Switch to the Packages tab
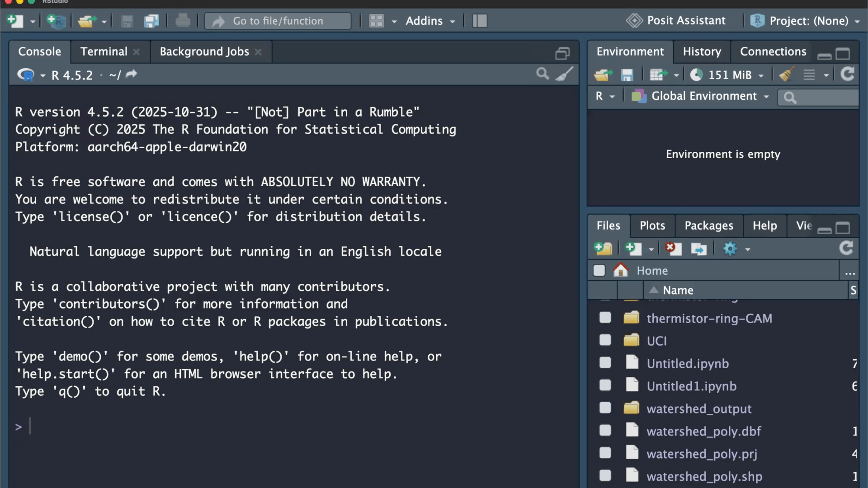 click(708, 225)
